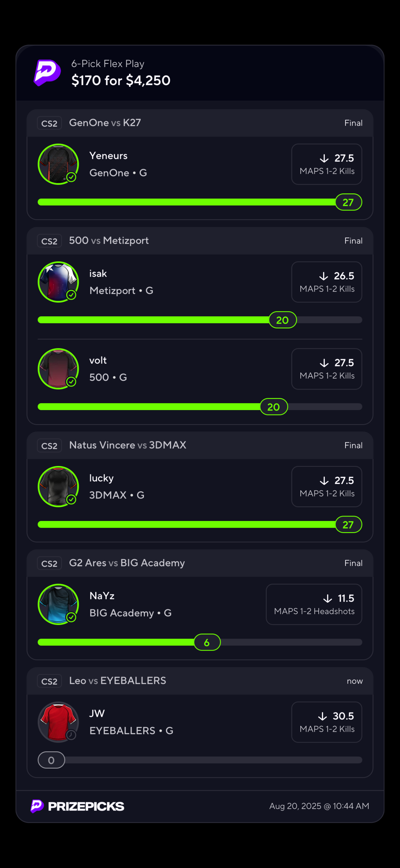Click the purple PrizePicks logo in header

(47, 72)
